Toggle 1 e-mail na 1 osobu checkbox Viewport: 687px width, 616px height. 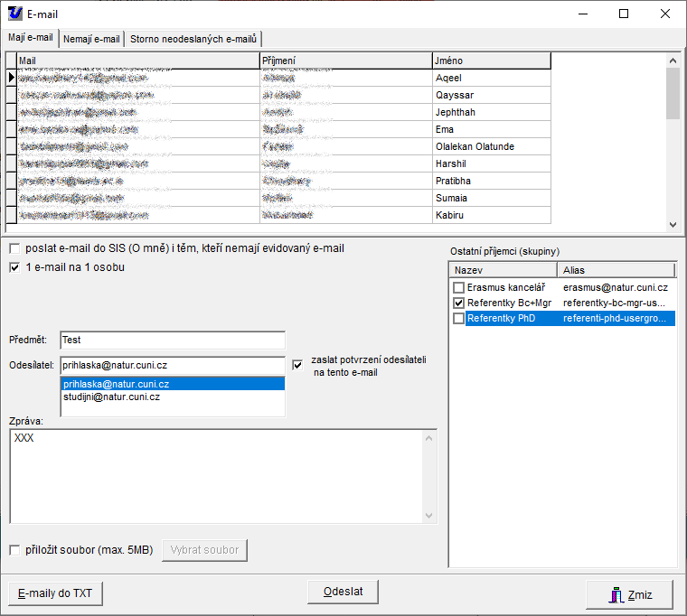click(14, 267)
